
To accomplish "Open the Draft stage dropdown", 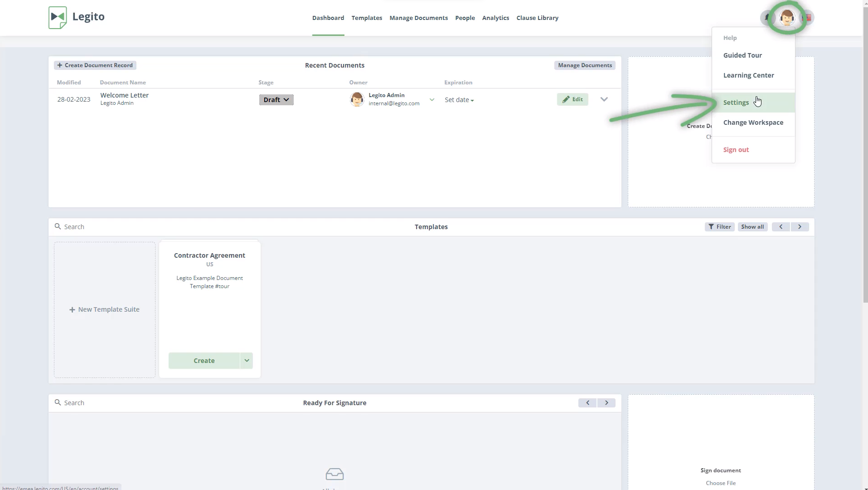I will coord(276,100).
